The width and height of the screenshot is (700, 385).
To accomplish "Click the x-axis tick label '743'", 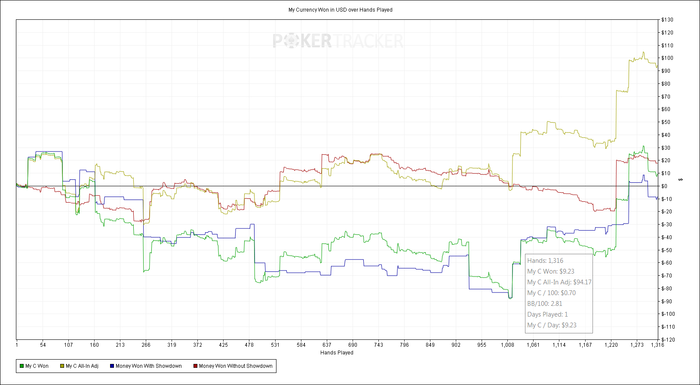I will (x=379, y=345).
